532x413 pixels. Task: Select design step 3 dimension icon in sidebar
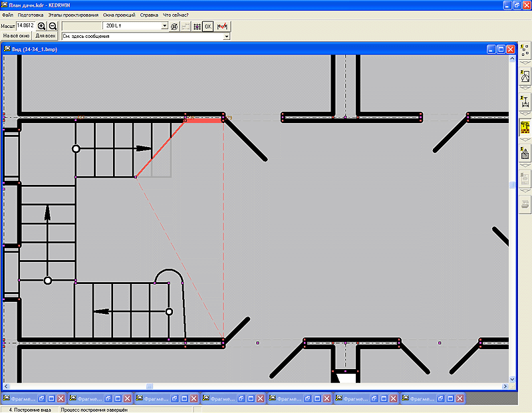click(525, 101)
